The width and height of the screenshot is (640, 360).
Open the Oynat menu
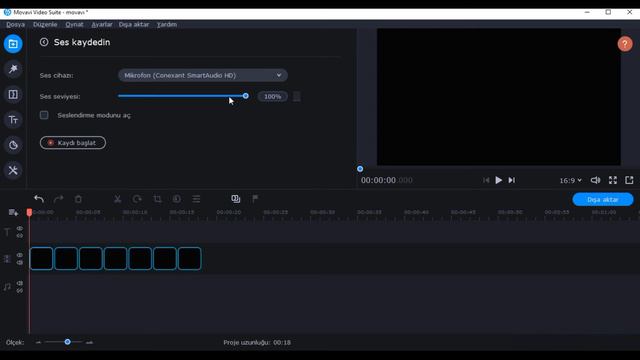tap(74, 24)
